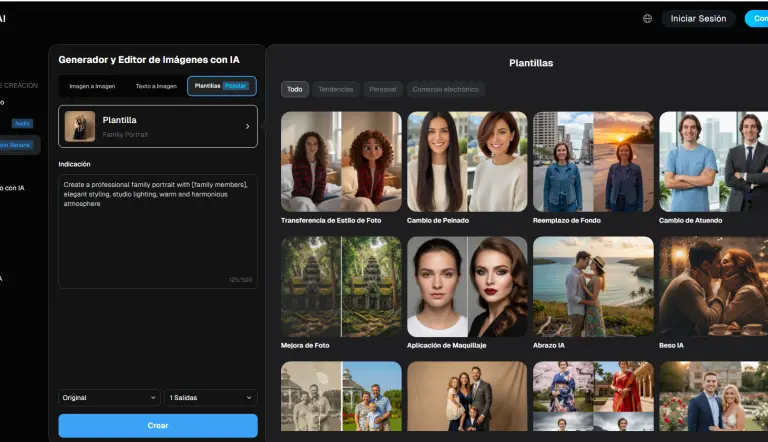768x442 pixels.
Task: Open the 1 Salidas output dropdown
Action: (x=210, y=397)
